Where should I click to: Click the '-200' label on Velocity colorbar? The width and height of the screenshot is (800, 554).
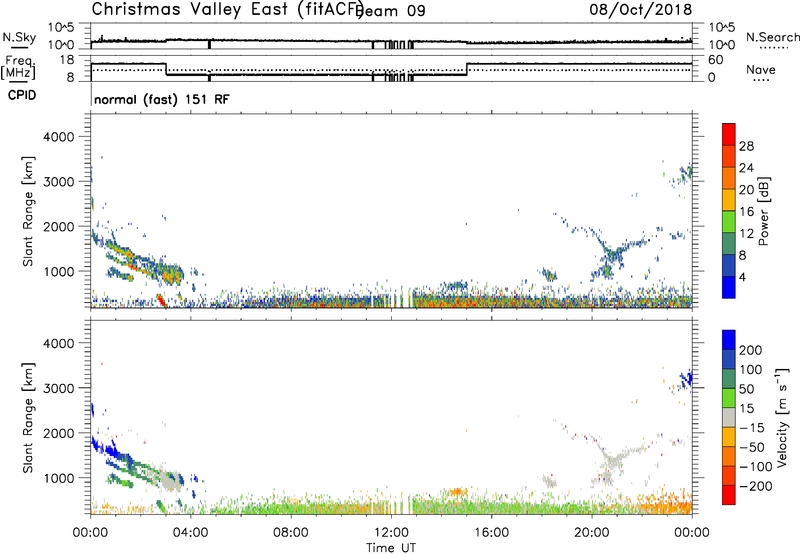[x=756, y=486]
